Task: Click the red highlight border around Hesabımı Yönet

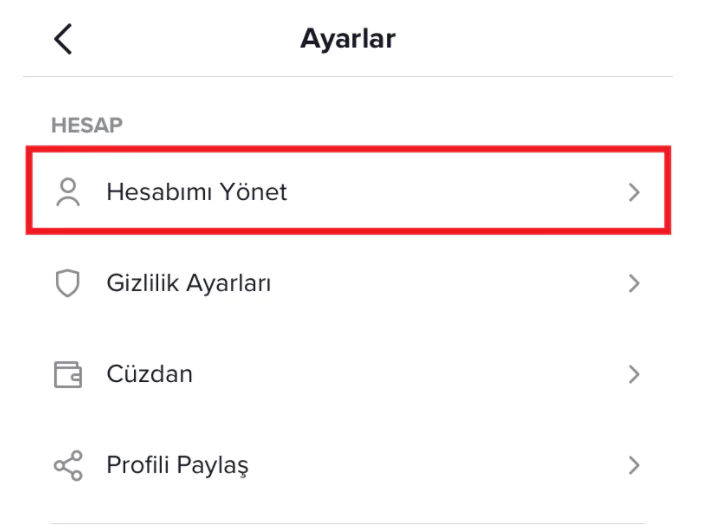Action: 348,148
